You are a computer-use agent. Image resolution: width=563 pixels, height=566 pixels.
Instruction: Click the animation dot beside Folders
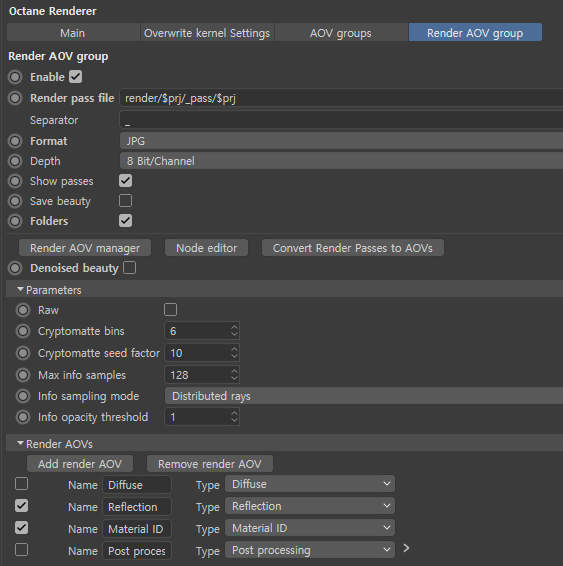pyautogui.click(x=15, y=221)
